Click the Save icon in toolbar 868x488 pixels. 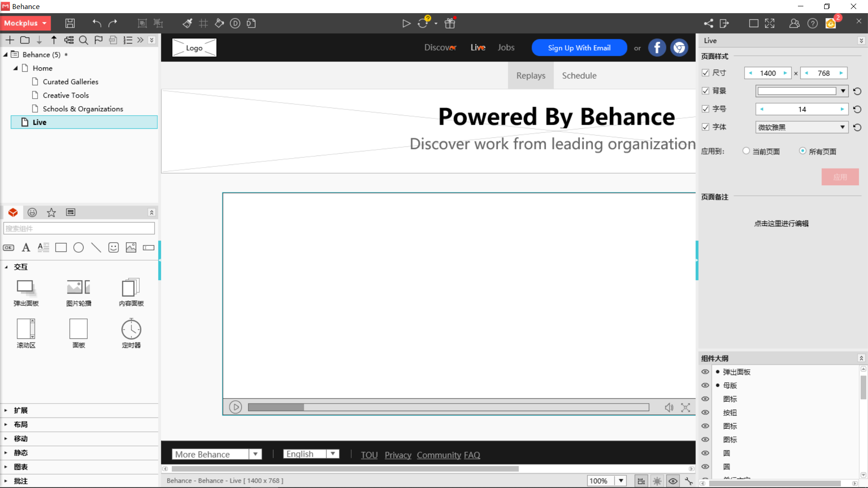click(70, 23)
